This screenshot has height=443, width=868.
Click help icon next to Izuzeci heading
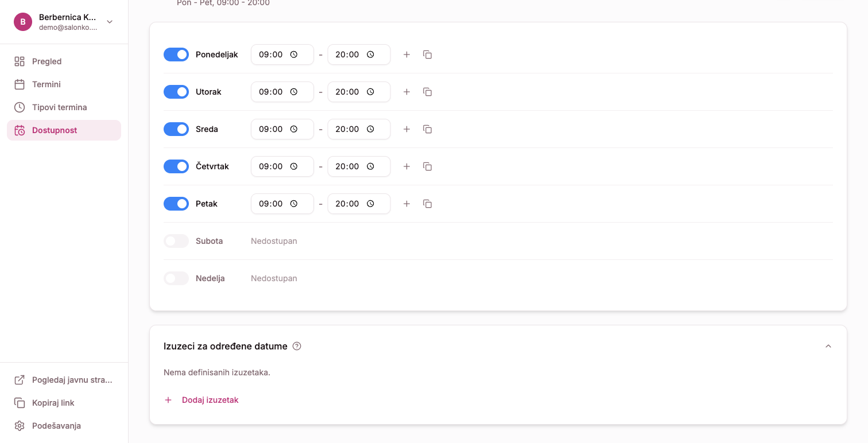click(x=297, y=346)
